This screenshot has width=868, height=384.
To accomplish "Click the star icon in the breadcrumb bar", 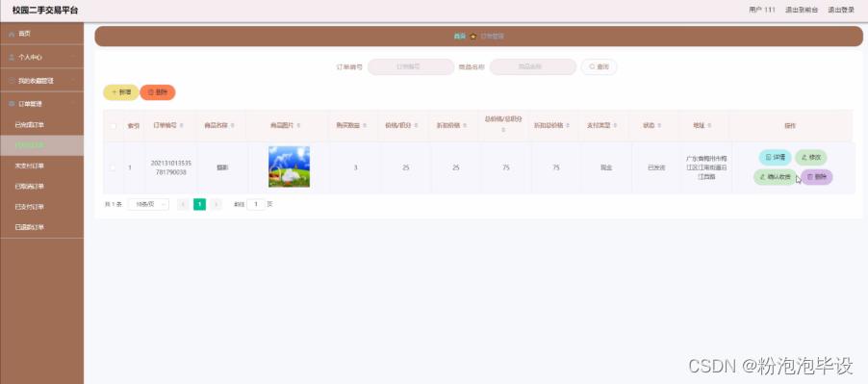I will [x=472, y=37].
